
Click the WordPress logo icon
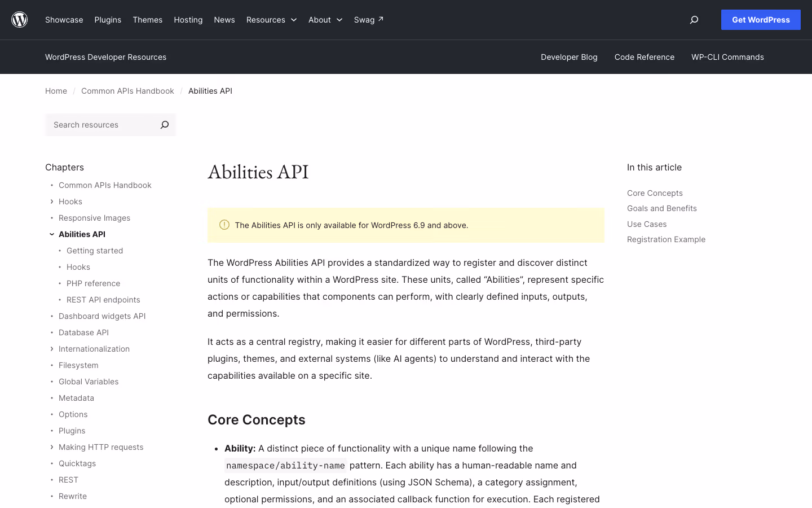click(20, 20)
